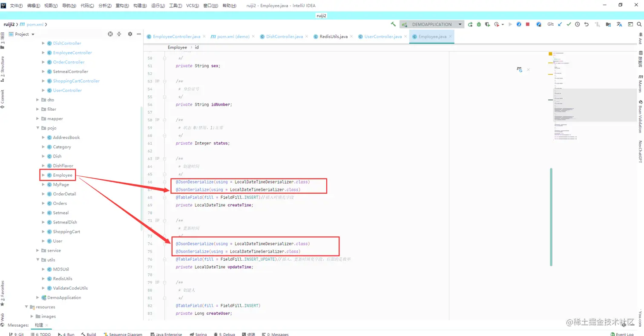This screenshot has width=644, height=336.
Task: Close the EmployeeController.java tab
Action: [x=204, y=36]
